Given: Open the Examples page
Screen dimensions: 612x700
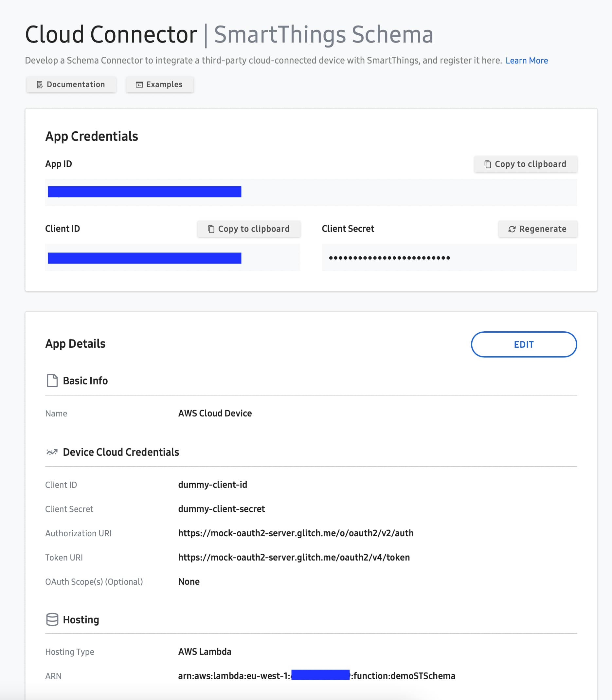Looking at the screenshot, I should coord(159,84).
